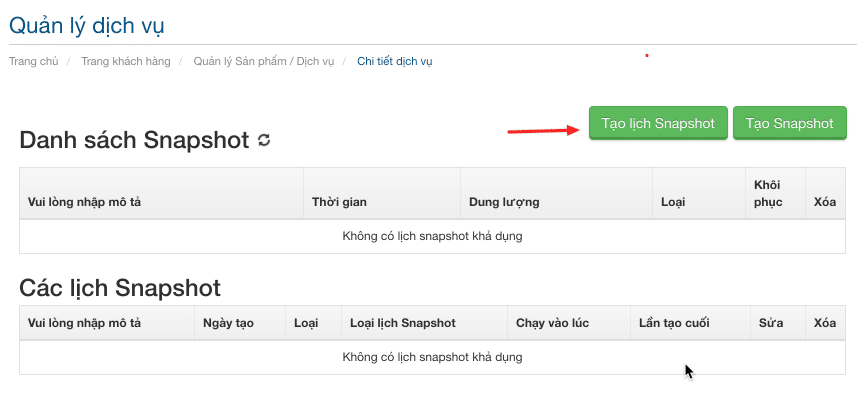The width and height of the screenshot is (858, 413).
Task: Open Quản lý Sản phẩm / Dịch vụ breadcrumb
Action: coord(264,61)
